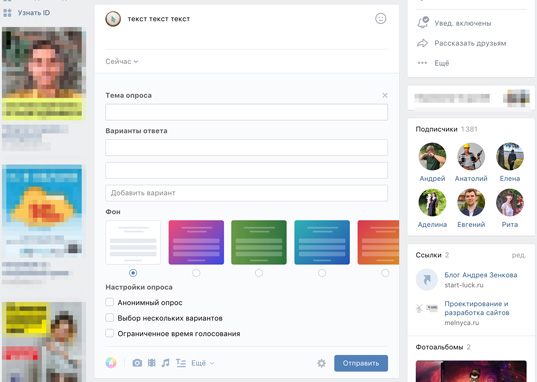
Task: Select the green background radio button
Action: 259,273
